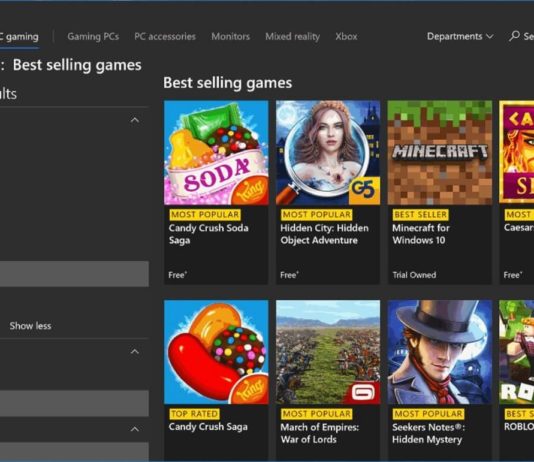Screen dimensions: 534x462
Task: Click the search magnifier icon
Action: pyautogui.click(x=514, y=36)
